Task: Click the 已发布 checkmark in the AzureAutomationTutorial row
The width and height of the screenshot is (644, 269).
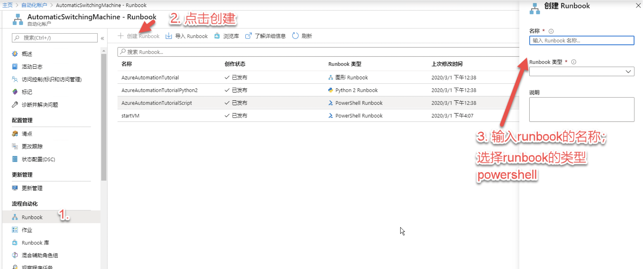Action: 227,77
